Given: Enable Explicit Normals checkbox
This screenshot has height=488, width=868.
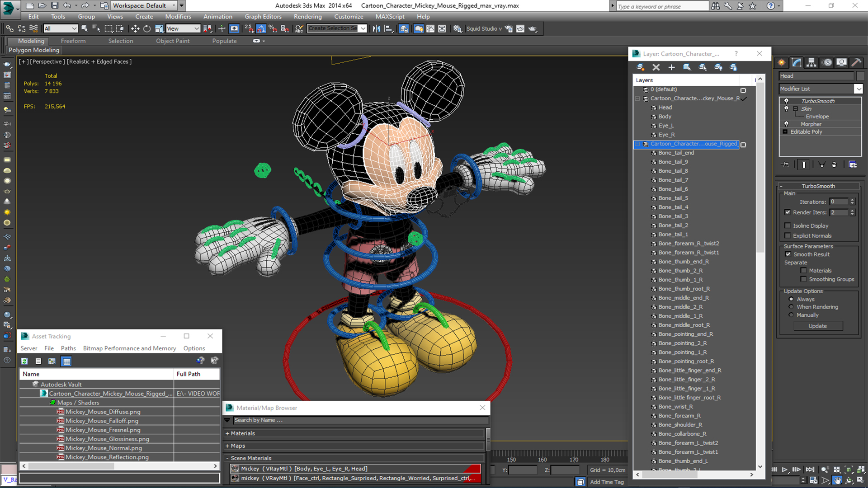Looking at the screenshot, I should tap(788, 235).
